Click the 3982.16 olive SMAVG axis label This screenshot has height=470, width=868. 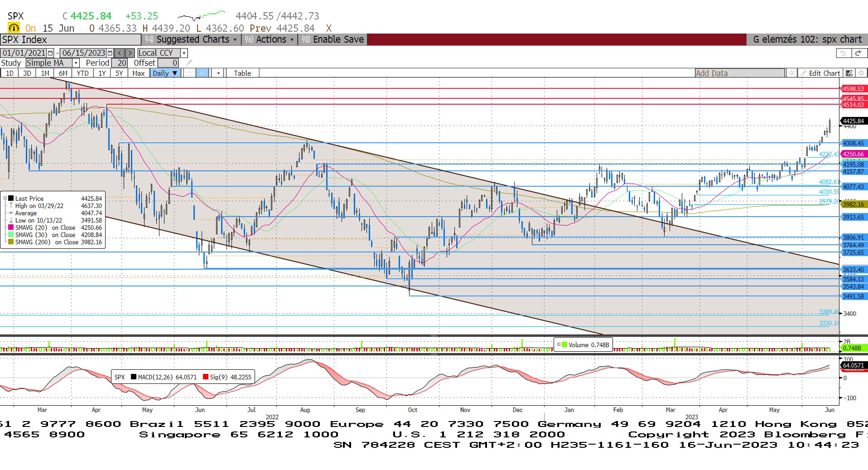854,204
